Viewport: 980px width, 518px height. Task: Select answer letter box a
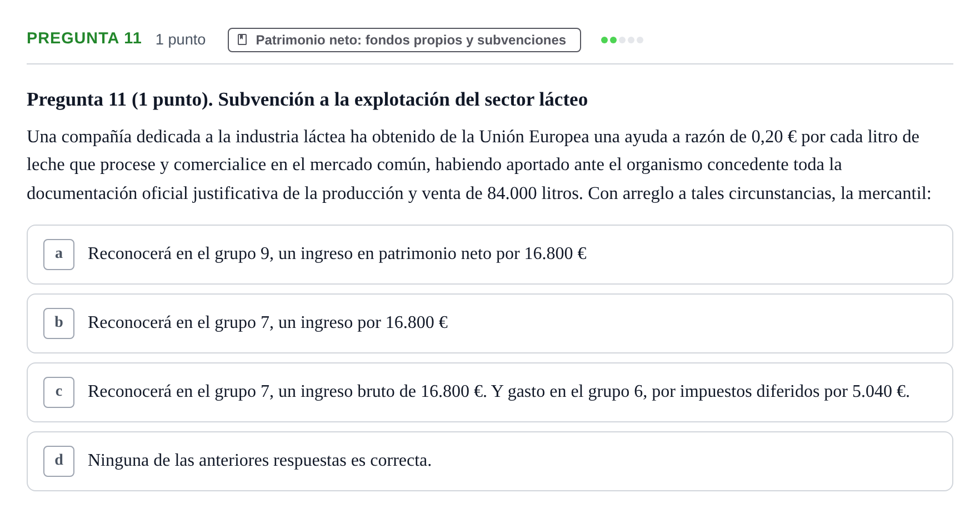[x=59, y=255]
